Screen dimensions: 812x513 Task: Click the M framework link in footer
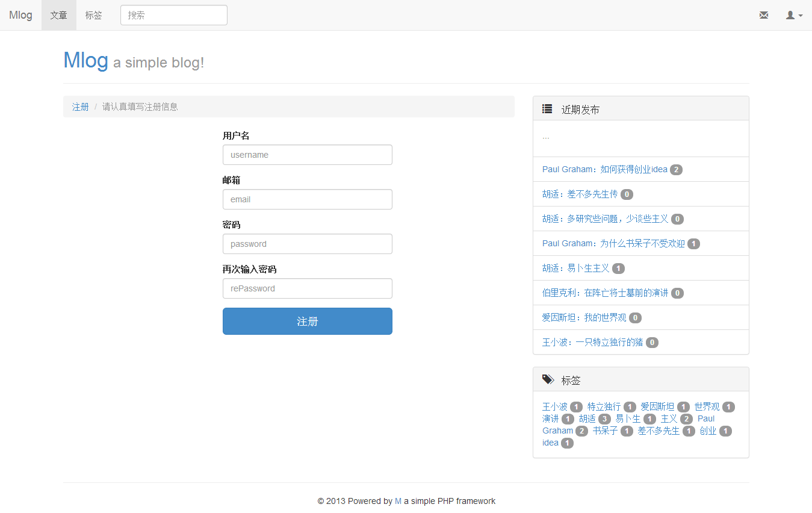(x=398, y=501)
